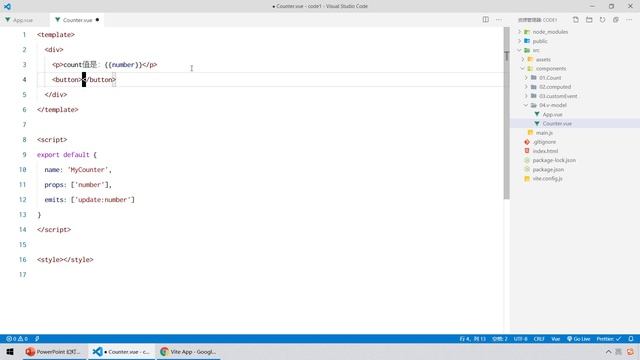This screenshot has width=640, height=360.
Task: Refresh the Explorer file tree
Action: pos(602,20)
